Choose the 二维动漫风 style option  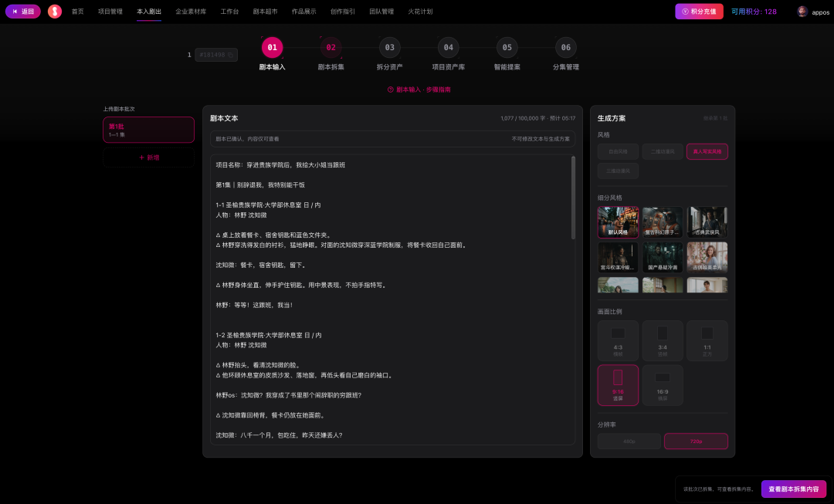[x=663, y=151]
